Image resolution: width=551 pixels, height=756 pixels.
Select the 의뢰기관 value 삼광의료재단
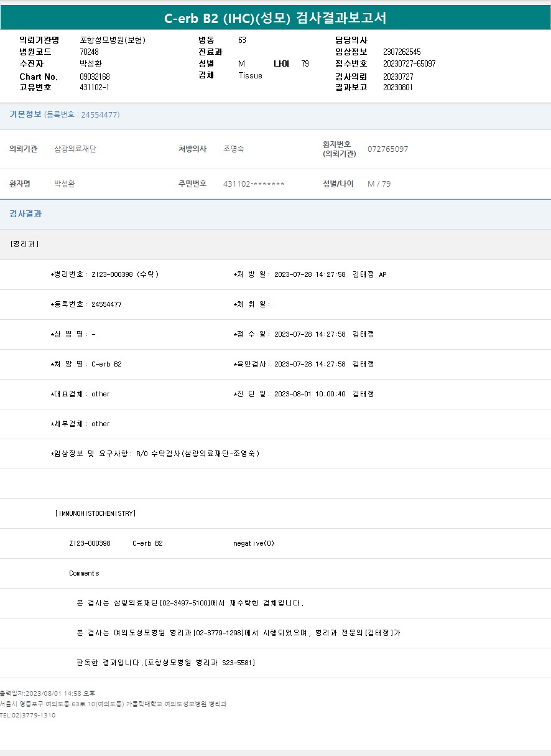coord(75,149)
